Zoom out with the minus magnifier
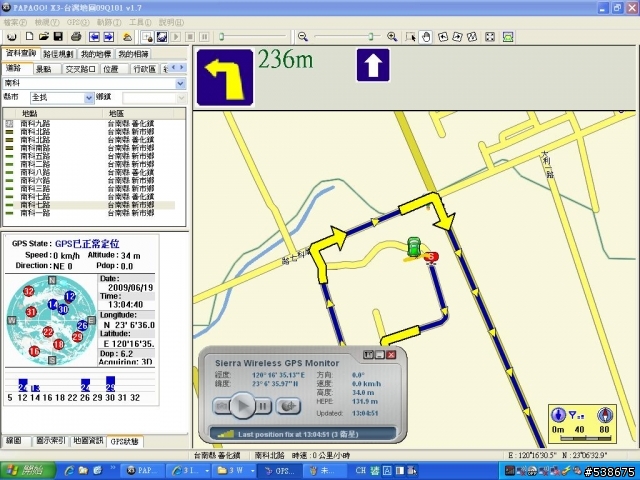This screenshot has width=640, height=480. point(302,37)
